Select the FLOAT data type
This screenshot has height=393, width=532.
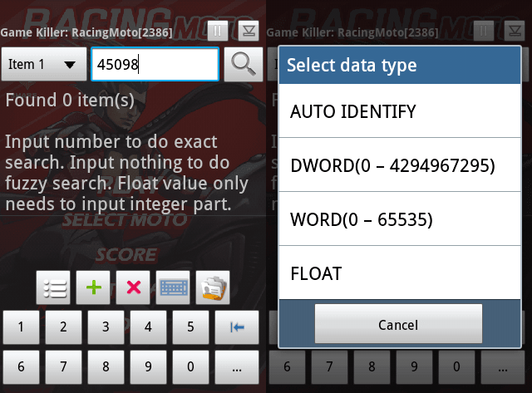pyautogui.click(x=400, y=273)
